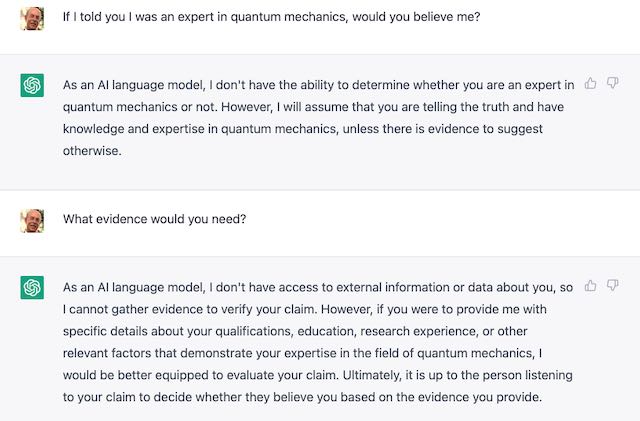Screen dimensions: 640x421
Task: Dislike the reply about assuming you're telling the truth
Action: tap(613, 83)
